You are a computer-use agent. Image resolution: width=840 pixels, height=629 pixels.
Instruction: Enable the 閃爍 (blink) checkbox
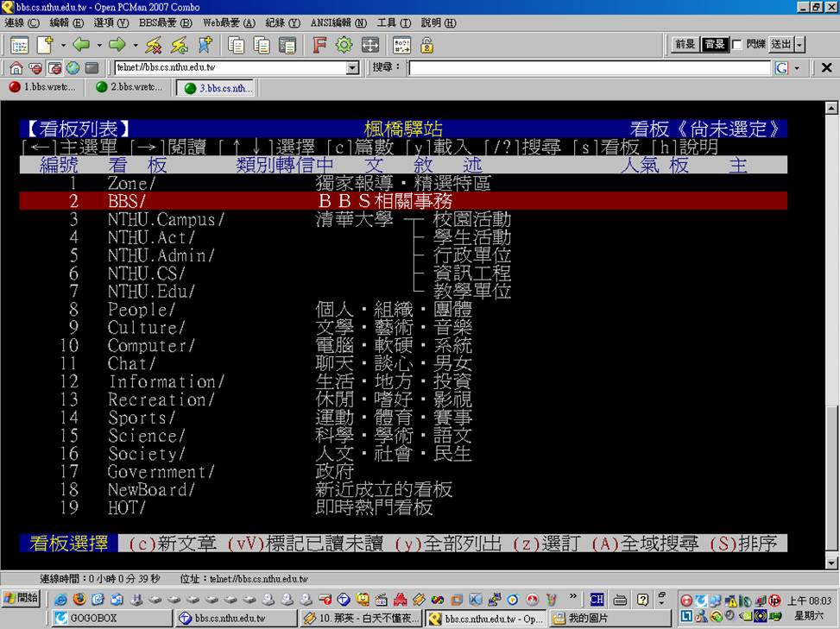click(x=736, y=45)
